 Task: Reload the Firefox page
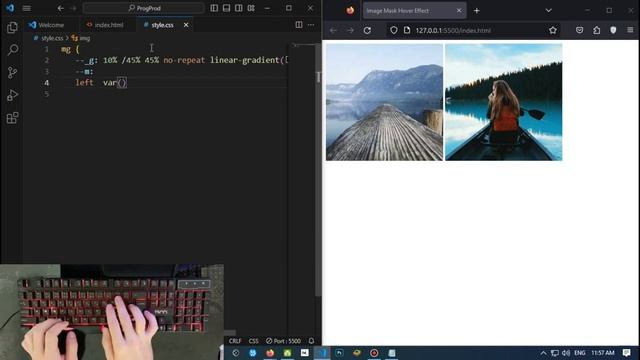click(367, 30)
